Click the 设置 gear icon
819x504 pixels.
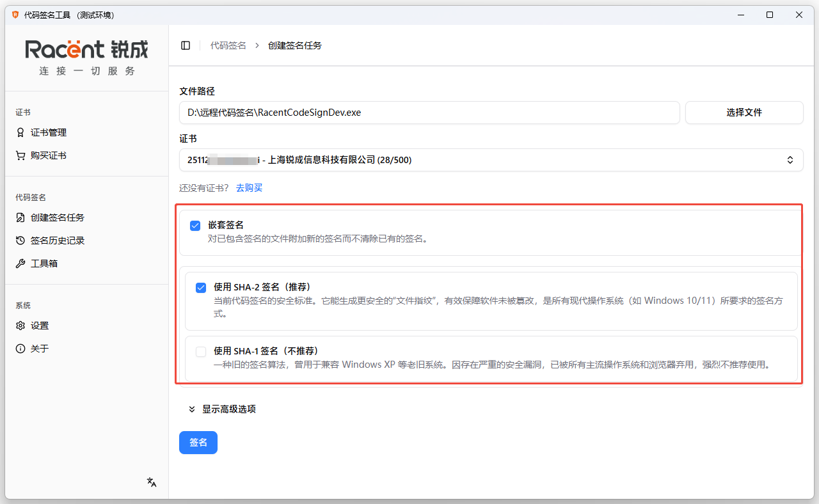click(20, 326)
